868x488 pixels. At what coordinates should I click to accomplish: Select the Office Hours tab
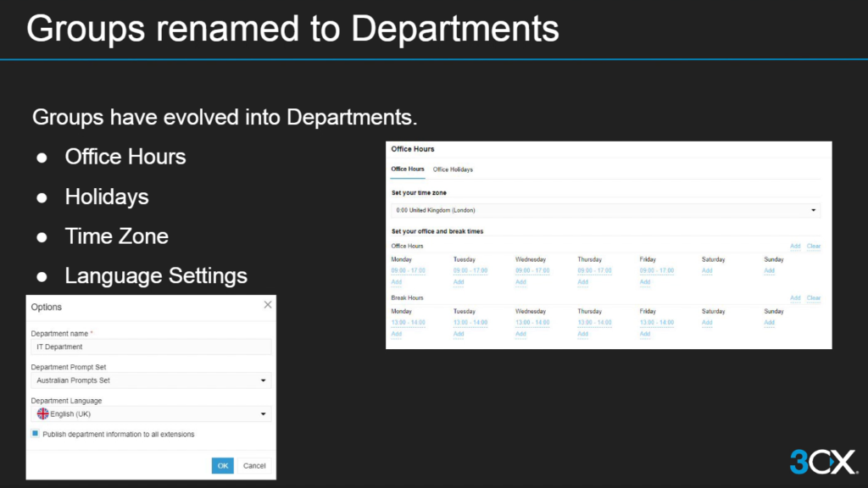[x=408, y=169]
